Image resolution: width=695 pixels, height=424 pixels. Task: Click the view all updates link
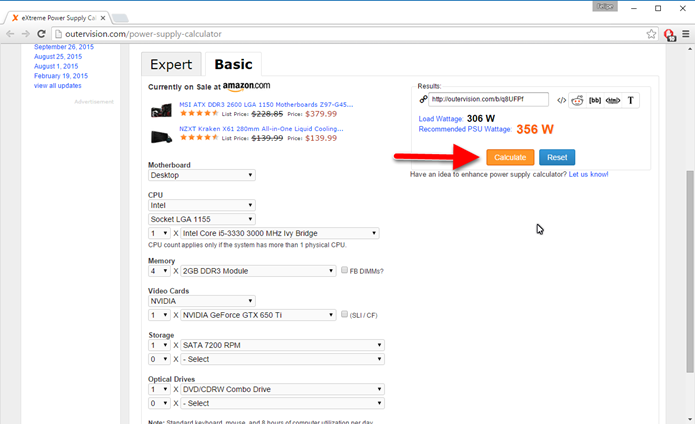pos(58,86)
